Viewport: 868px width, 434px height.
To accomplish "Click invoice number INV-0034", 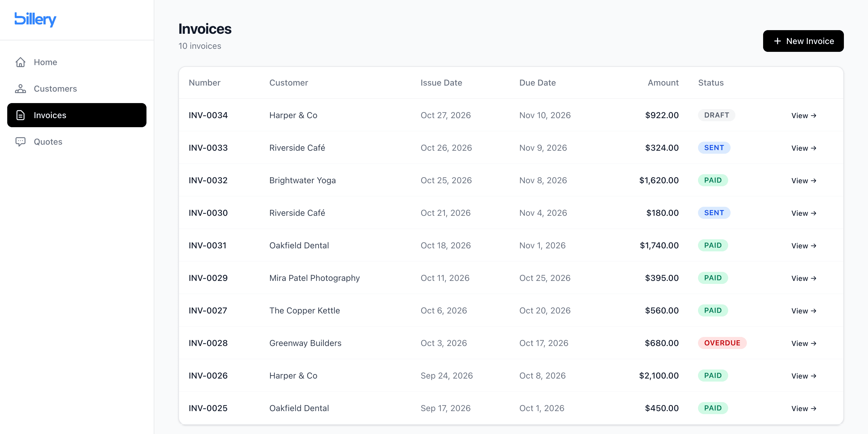I will (x=208, y=115).
